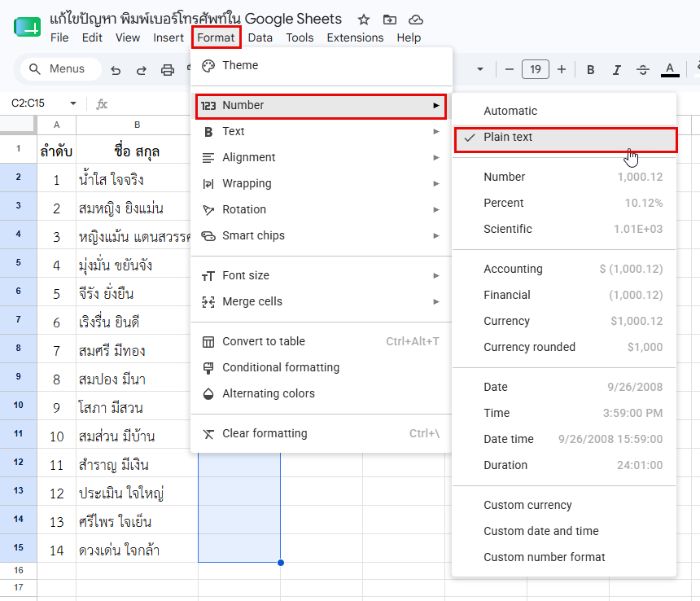The height and width of the screenshot is (601, 700).
Task: Click the Print icon
Action: (168, 70)
